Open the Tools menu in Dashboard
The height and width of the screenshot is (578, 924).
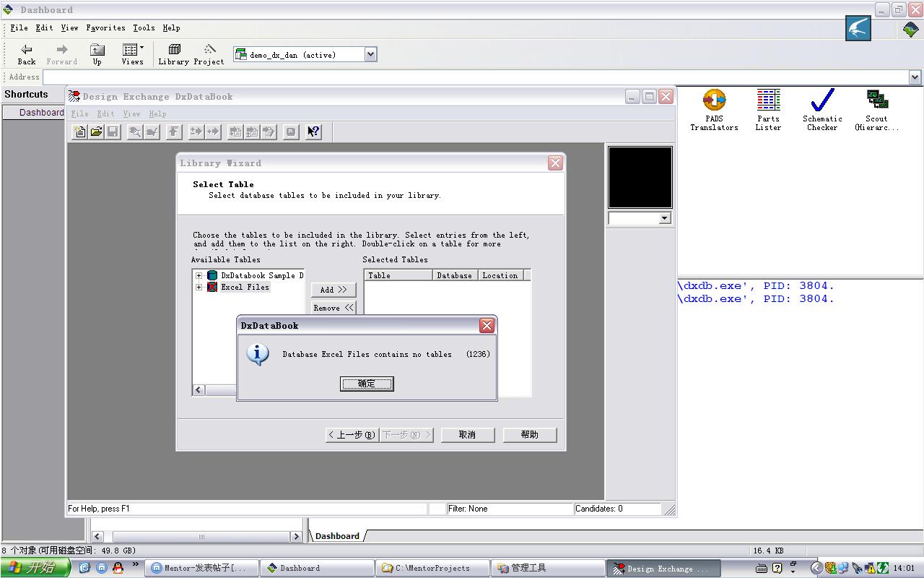click(x=144, y=27)
